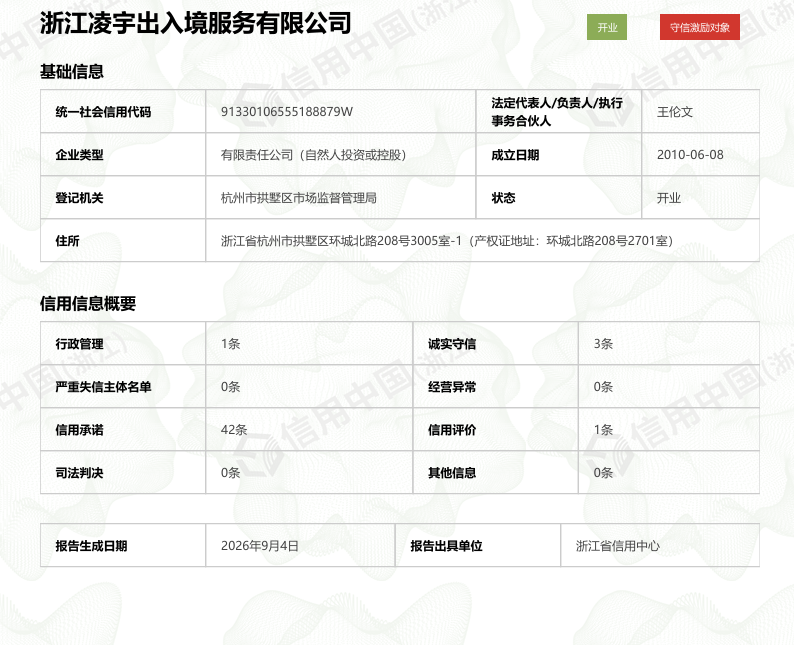This screenshot has height=648, width=794.
Task: Select report date 2026年9月4日
Action: [260, 546]
